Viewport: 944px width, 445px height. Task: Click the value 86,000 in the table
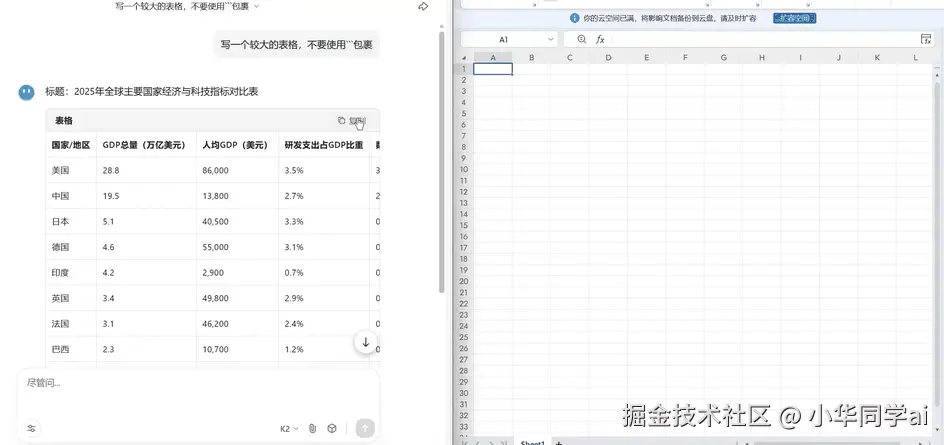[216, 170]
